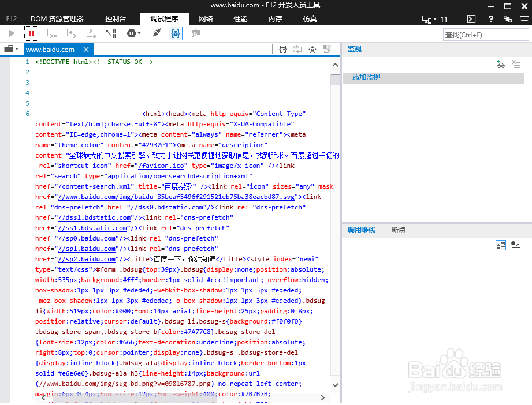Click the Unpin developer tools icon

[508, 19]
